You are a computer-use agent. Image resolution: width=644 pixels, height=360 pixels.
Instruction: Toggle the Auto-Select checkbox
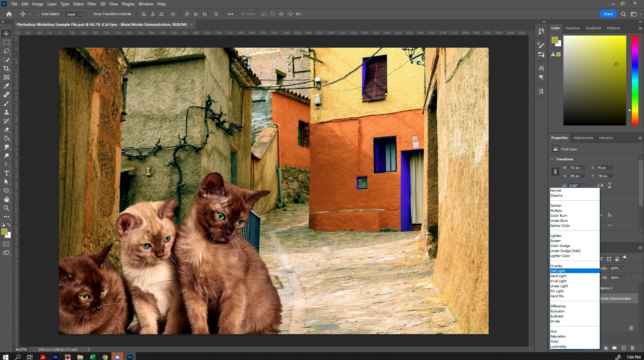pyautogui.click(x=38, y=14)
